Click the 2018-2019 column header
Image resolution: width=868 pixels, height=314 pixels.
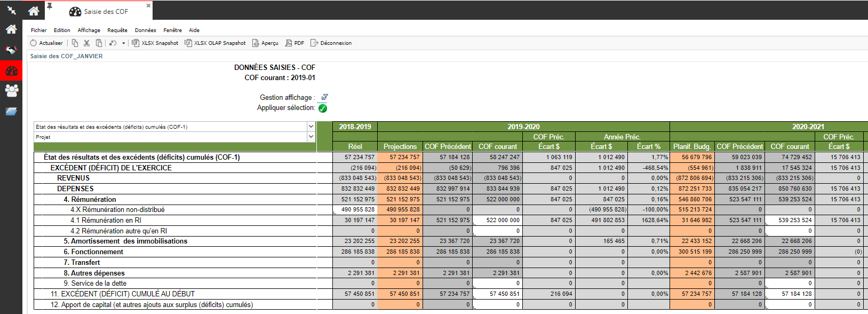tap(355, 127)
